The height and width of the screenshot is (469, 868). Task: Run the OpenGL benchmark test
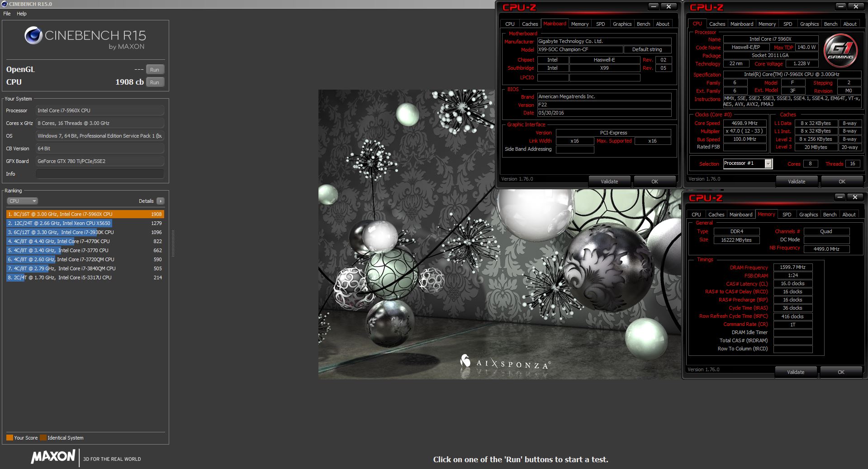click(155, 70)
